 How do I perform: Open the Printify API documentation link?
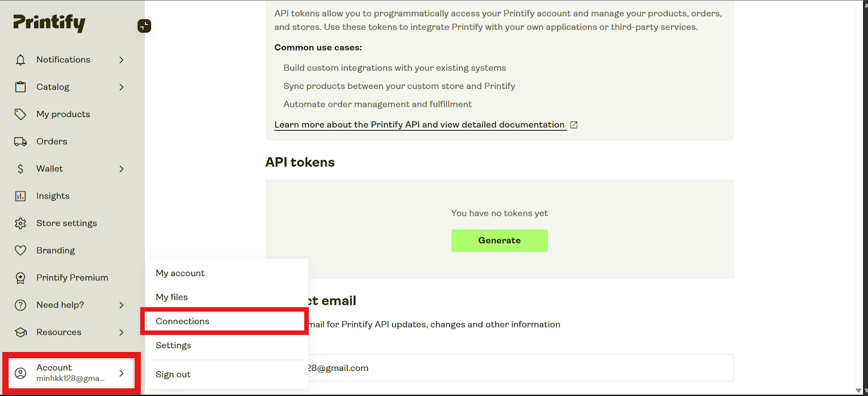click(x=419, y=125)
